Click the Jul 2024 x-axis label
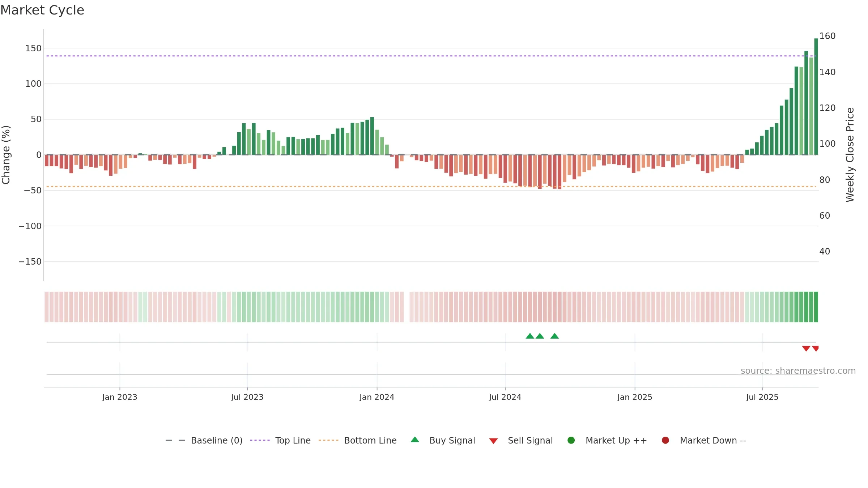 (x=505, y=397)
